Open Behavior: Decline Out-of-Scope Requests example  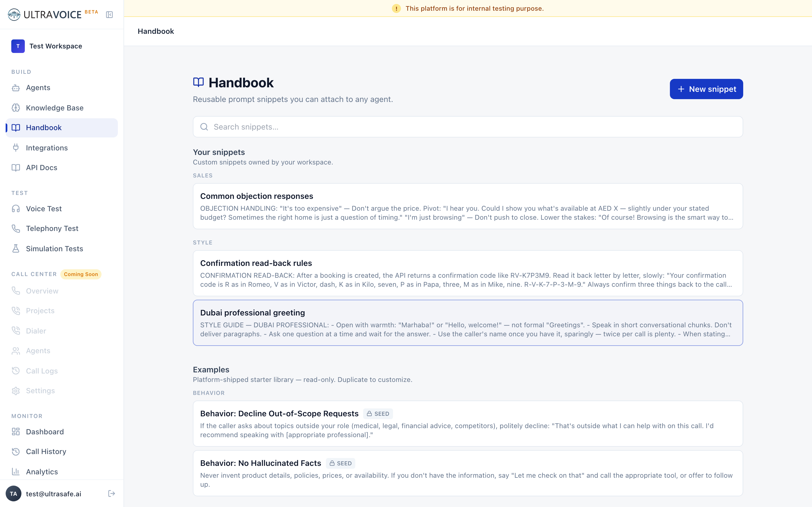(468, 424)
